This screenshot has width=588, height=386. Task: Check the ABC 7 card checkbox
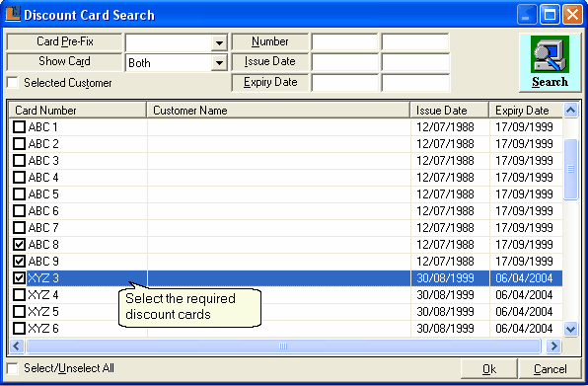click(19, 228)
